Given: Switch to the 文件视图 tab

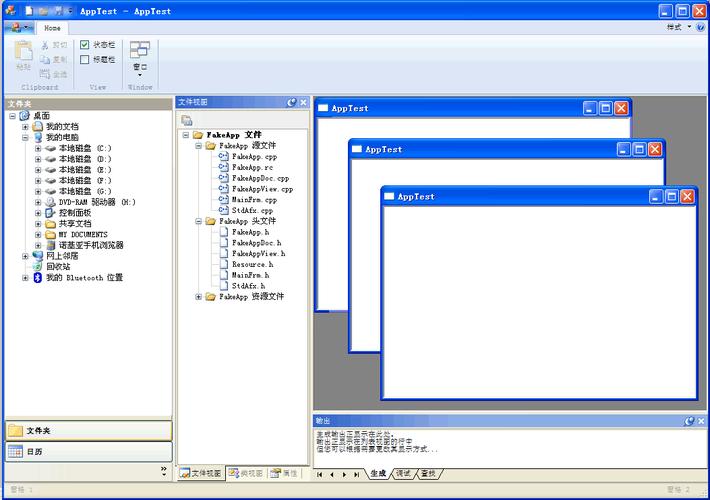Looking at the screenshot, I should tap(201, 473).
